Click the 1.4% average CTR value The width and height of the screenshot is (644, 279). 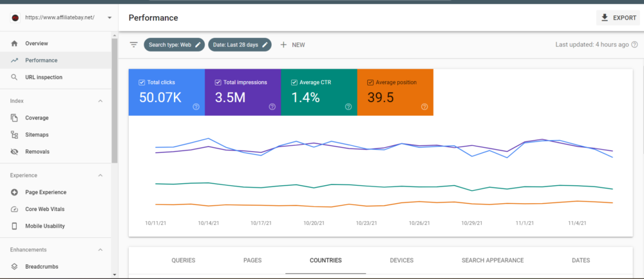click(305, 98)
